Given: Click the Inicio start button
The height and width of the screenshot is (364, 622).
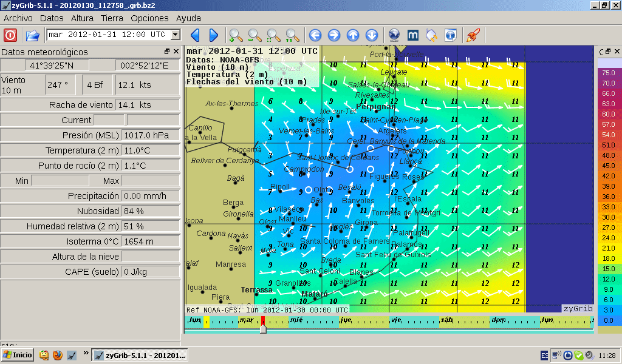Looking at the screenshot, I should pyautogui.click(x=18, y=355).
